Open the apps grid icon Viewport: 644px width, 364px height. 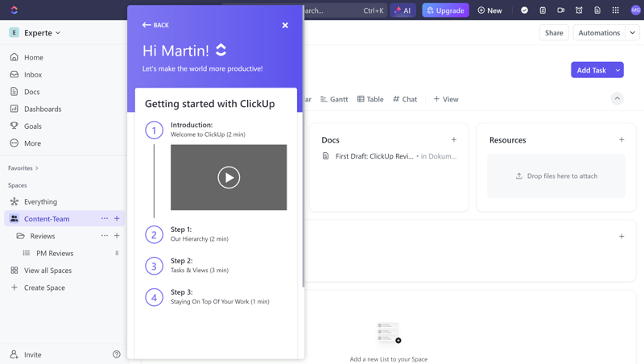615,10
